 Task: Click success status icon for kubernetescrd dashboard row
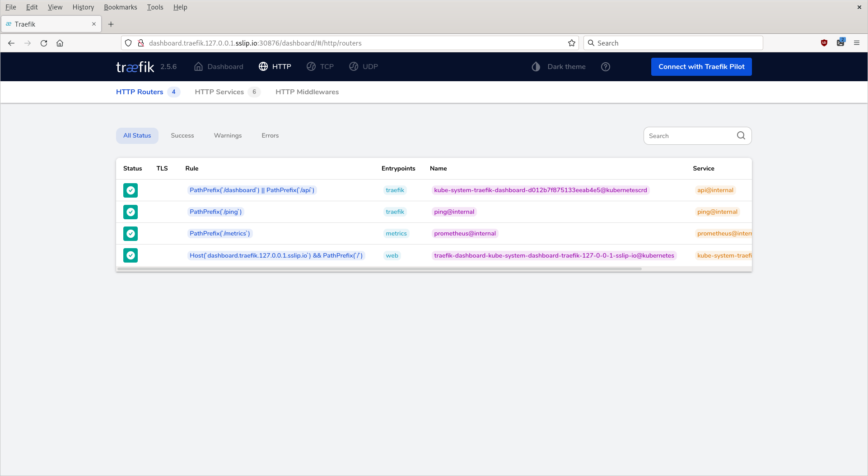point(131,190)
